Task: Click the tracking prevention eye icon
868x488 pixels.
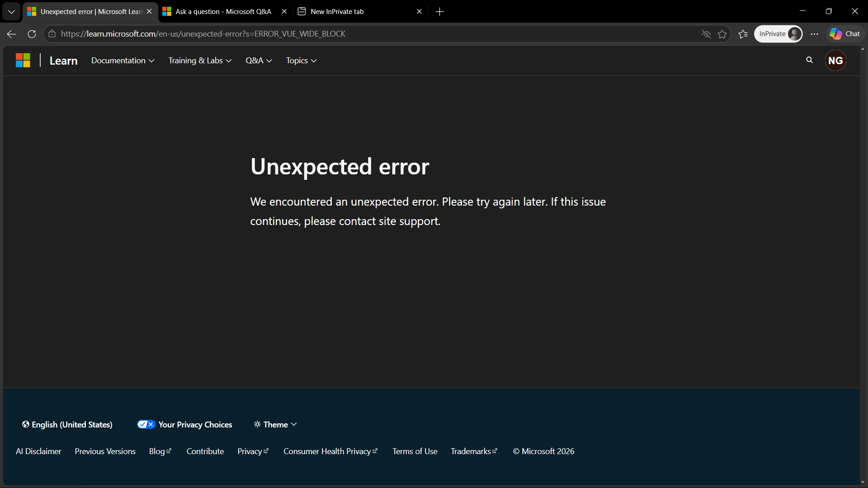Action: pyautogui.click(x=706, y=34)
